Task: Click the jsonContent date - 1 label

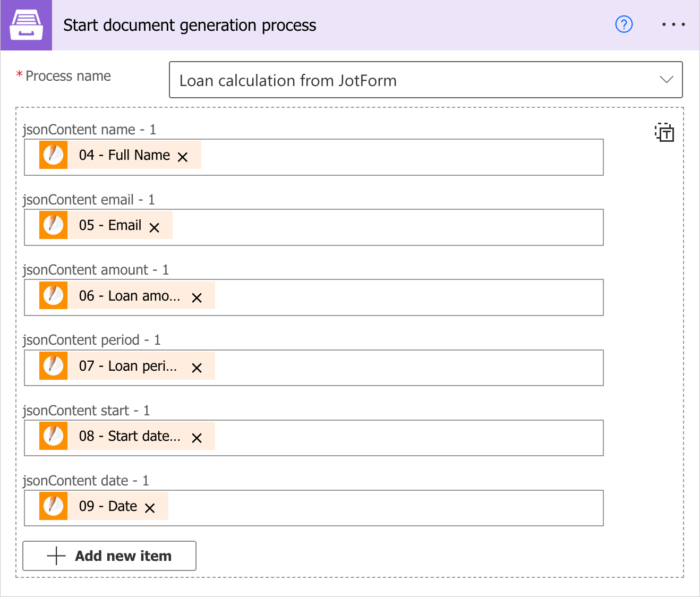Action: click(x=86, y=481)
